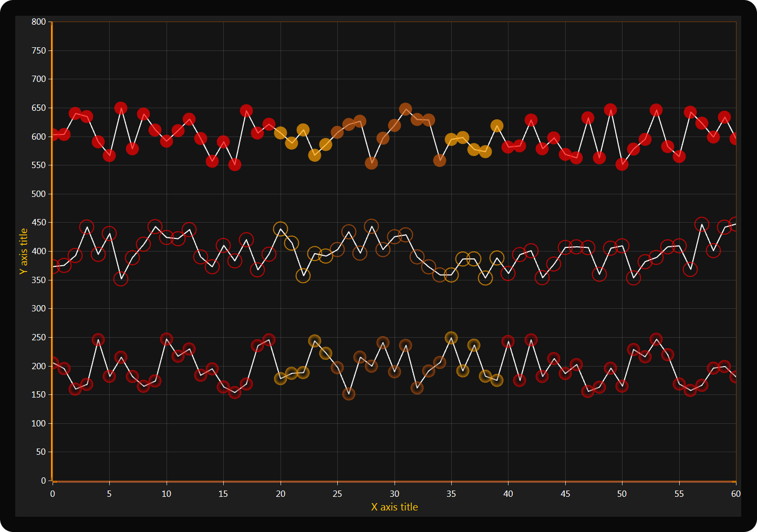Select bottom series brown low point at x=26
This screenshot has height=532, width=757.
349,394
